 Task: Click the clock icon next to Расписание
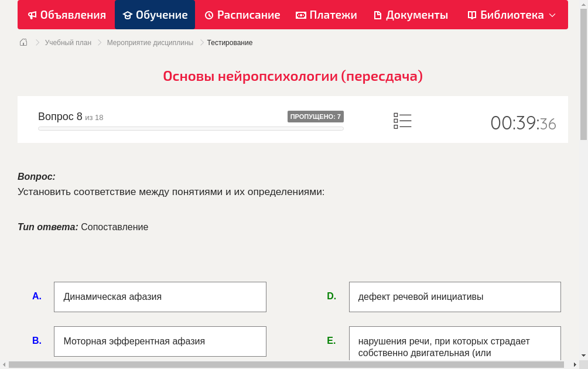pos(208,15)
